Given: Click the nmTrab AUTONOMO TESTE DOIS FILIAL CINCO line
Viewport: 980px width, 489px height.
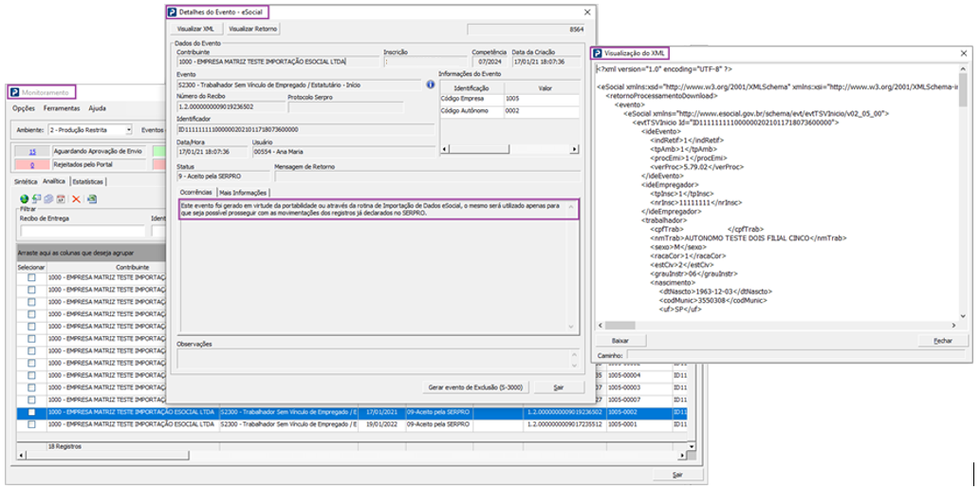Looking at the screenshot, I should pyautogui.click(x=749, y=238).
